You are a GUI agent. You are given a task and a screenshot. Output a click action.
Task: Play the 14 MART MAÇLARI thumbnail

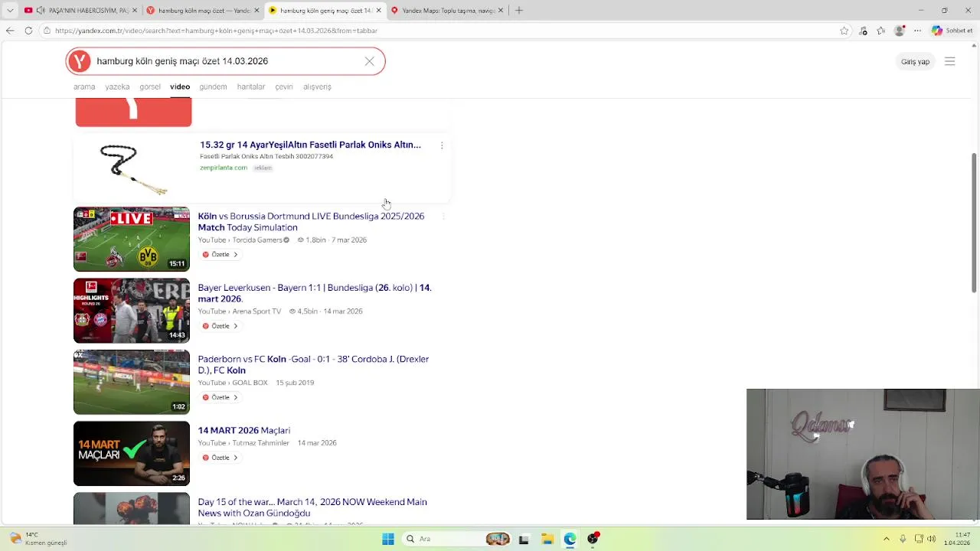tap(132, 454)
